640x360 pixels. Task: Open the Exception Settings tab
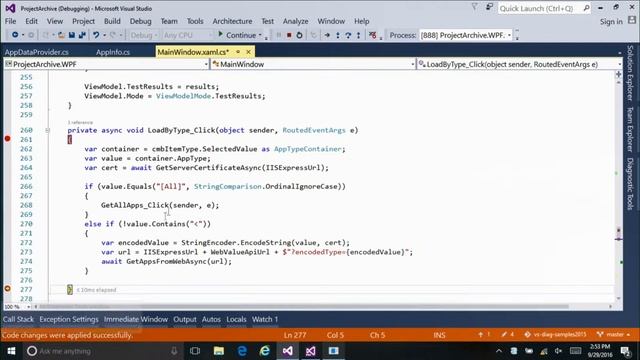[x=69, y=319]
